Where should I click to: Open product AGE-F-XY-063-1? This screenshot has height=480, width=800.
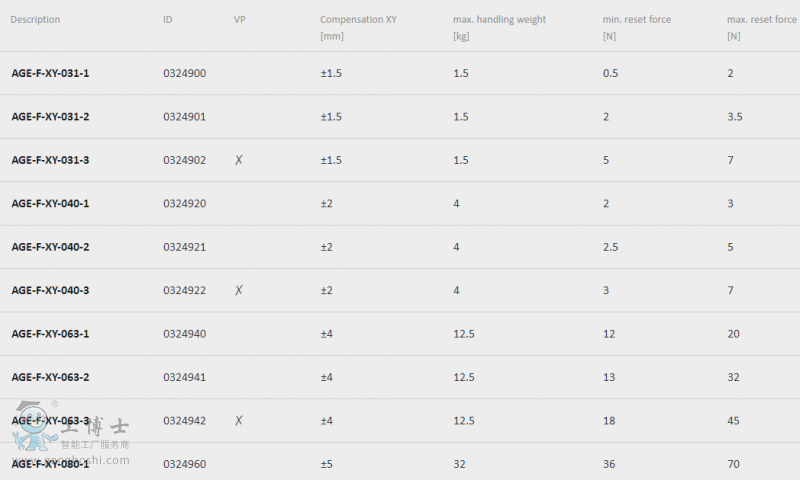click(x=50, y=334)
